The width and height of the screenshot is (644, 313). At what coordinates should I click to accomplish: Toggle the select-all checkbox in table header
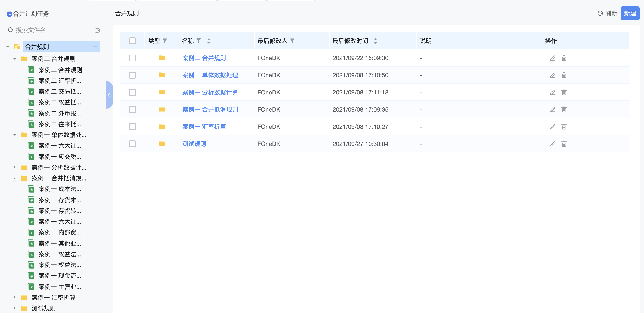(132, 41)
